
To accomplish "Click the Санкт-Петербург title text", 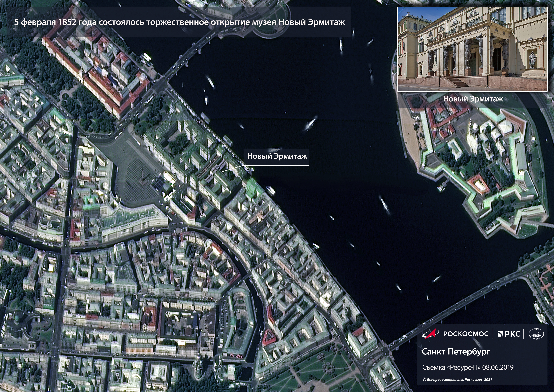I will 456,351.
